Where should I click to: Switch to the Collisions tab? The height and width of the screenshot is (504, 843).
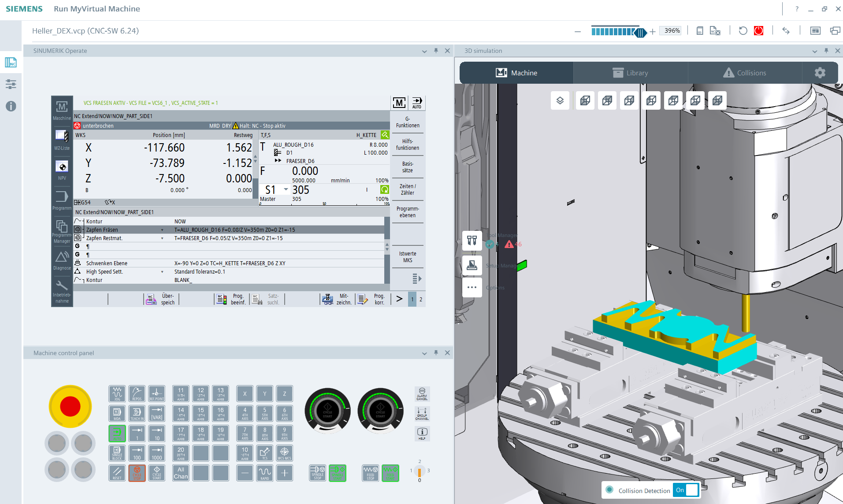coord(745,73)
